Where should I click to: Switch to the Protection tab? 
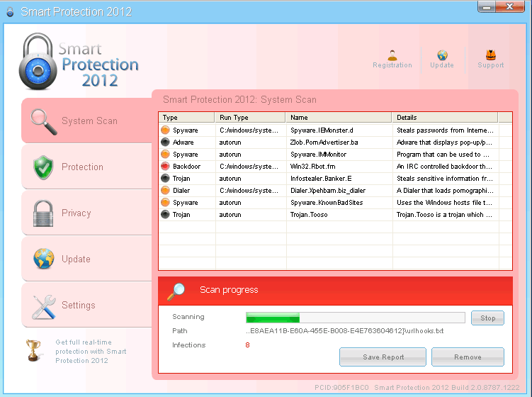[x=82, y=167]
